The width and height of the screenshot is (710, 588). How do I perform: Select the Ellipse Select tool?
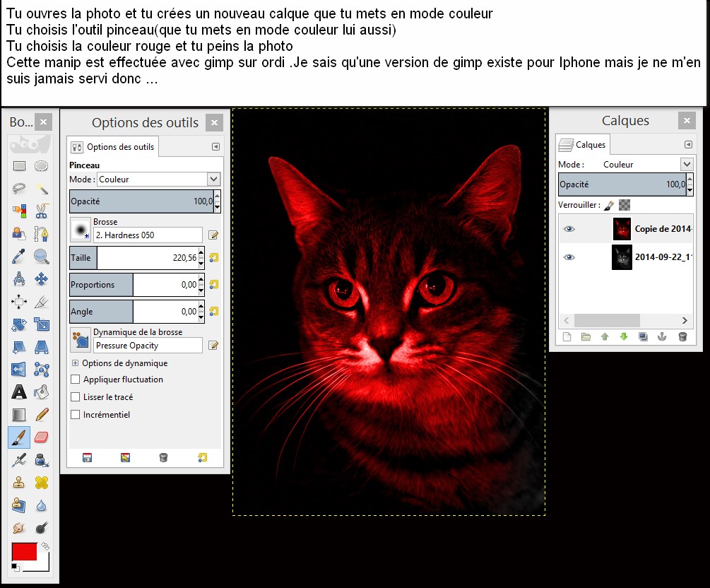41,166
